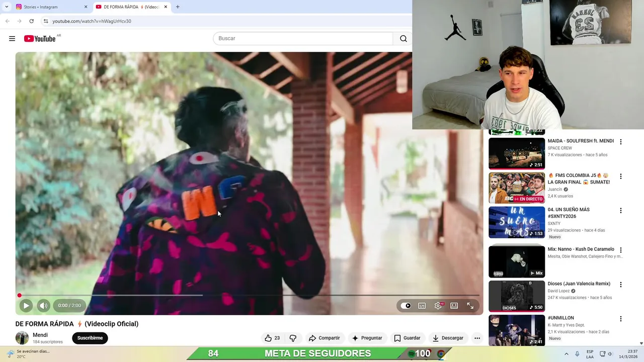644x362 pixels.
Task: Subscribe with the Suscribirme button
Action: [90, 338]
